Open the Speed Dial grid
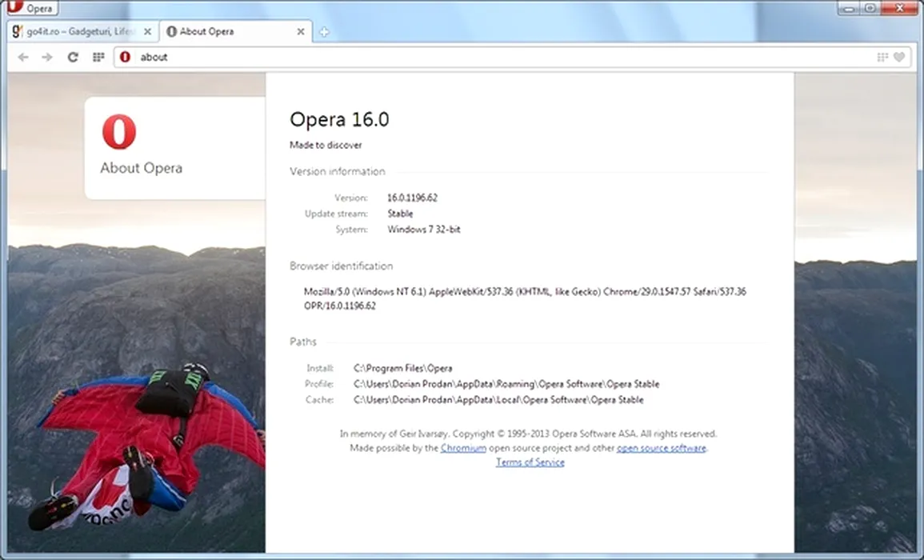 coord(98,57)
